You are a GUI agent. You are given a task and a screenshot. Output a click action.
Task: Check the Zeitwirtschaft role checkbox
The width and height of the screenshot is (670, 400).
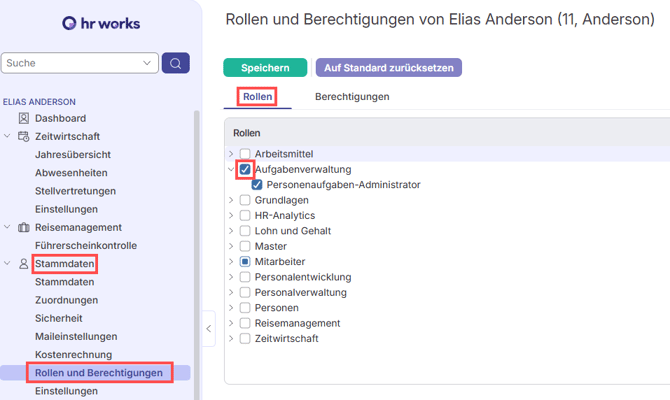[245, 338]
